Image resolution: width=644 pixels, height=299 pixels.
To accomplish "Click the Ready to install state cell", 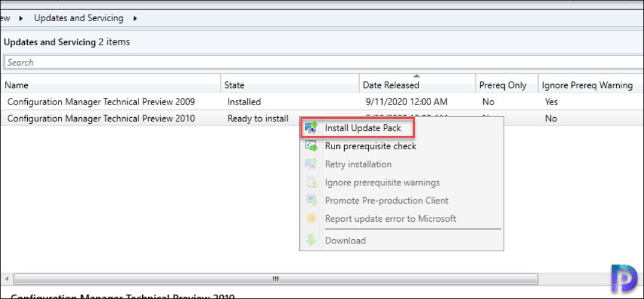I will [258, 118].
